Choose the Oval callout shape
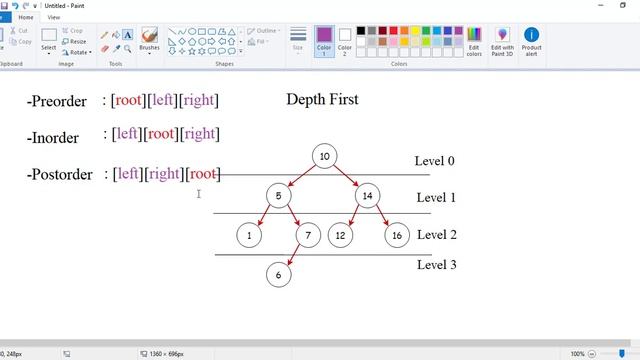640x360 pixels. [222, 51]
